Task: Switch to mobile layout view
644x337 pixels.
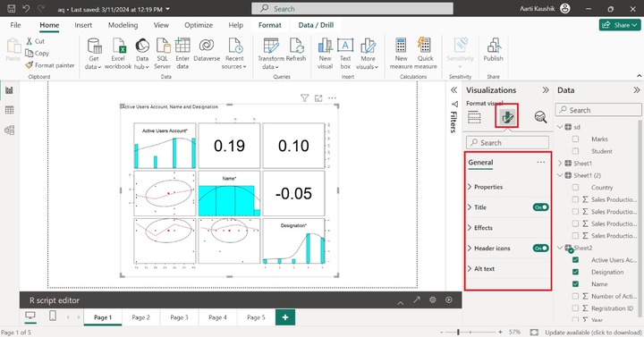Action: click(53, 316)
